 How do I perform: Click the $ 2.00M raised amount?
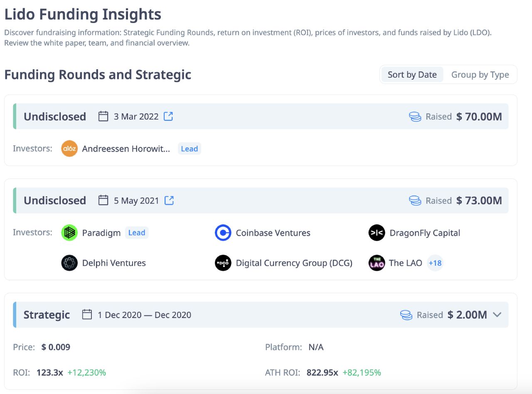[467, 315]
